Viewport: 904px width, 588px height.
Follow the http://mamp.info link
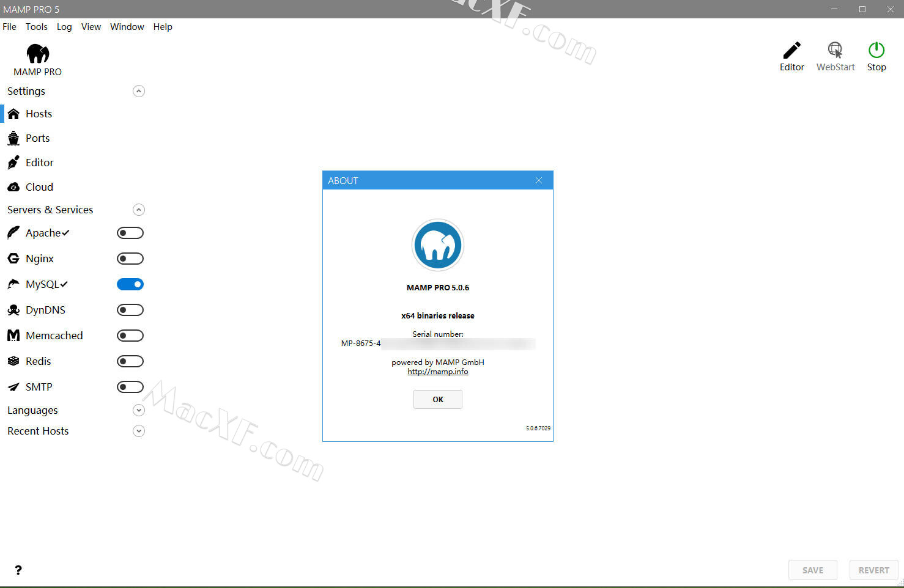(x=437, y=372)
